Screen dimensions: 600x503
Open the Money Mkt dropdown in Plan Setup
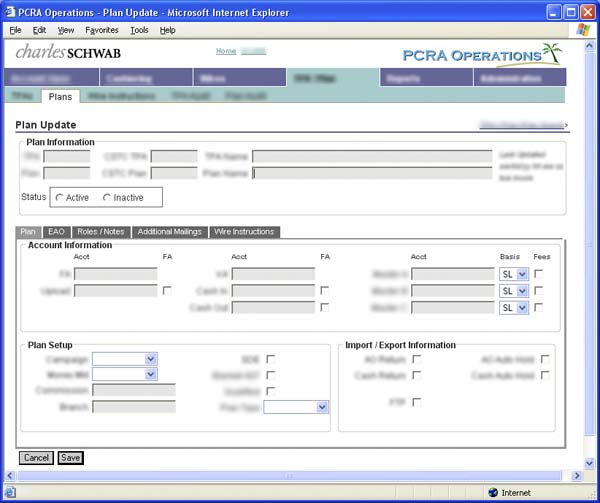tap(125, 374)
